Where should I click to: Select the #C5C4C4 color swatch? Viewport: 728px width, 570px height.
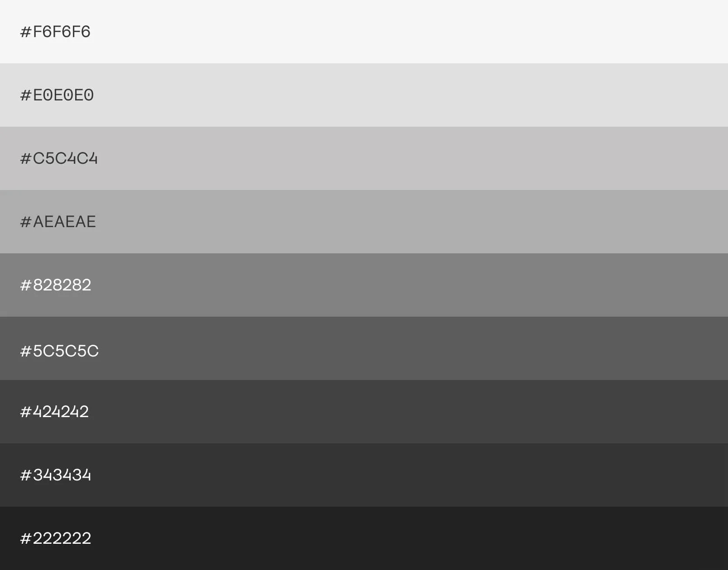tap(364, 158)
